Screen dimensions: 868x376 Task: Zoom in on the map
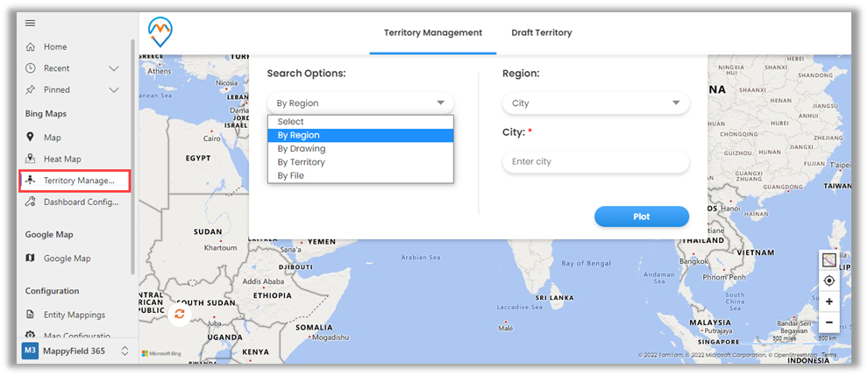[829, 302]
